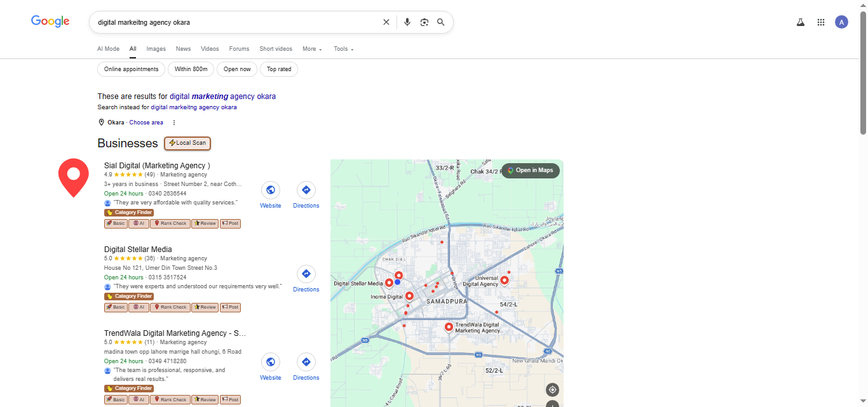Screen dimensions: 868x407
Task: Toggle the Online appointments filter chip
Action: (x=132, y=69)
